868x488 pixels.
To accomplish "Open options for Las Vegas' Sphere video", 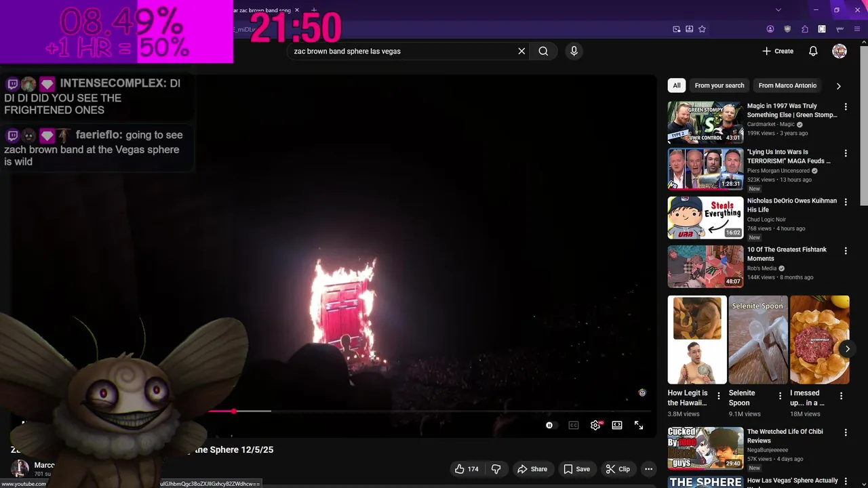I will tap(846, 481).
